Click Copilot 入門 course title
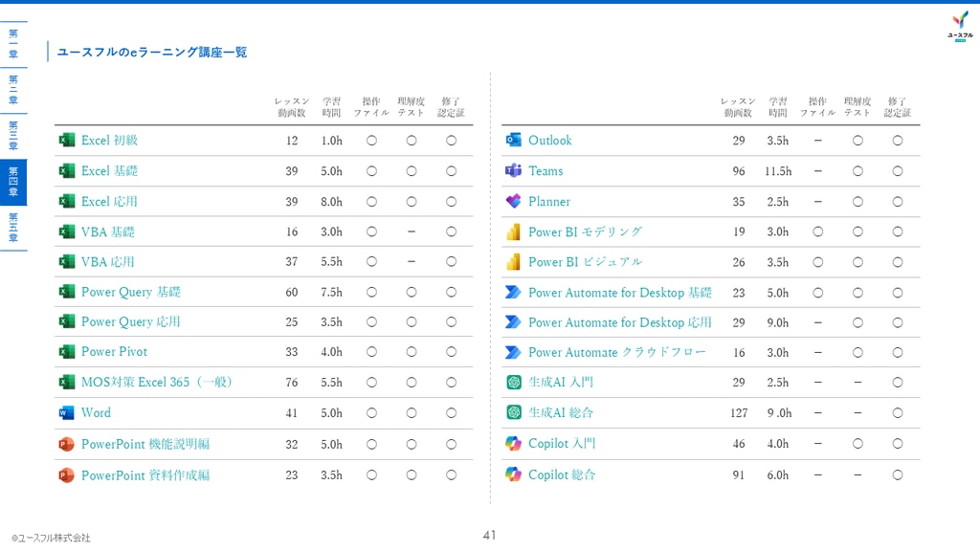The height and width of the screenshot is (551, 980). [x=562, y=444]
